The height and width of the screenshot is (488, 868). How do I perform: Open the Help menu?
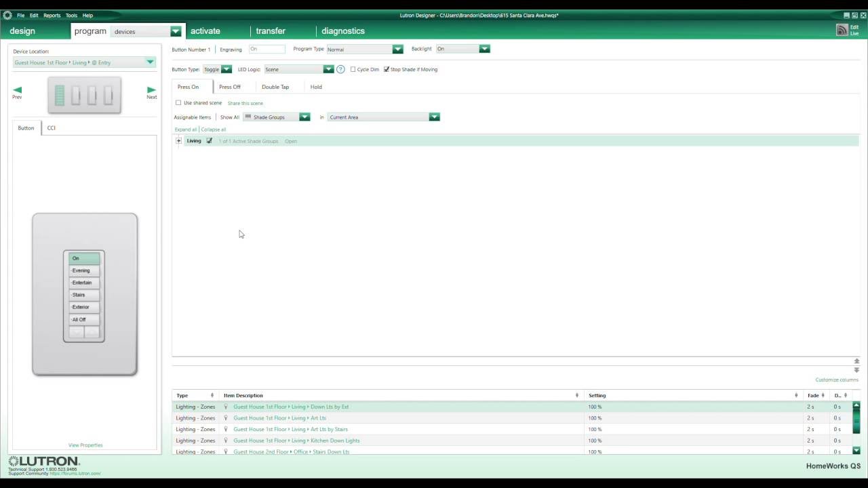click(x=87, y=15)
